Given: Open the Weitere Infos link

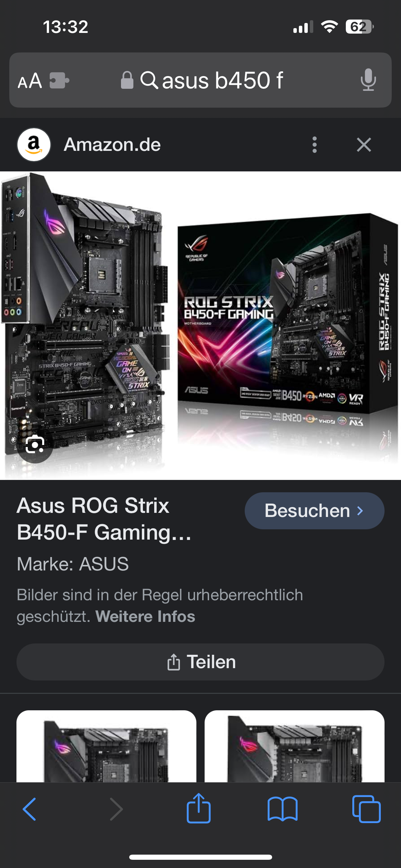Looking at the screenshot, I should pyautogui.click(x=145, y=616).
